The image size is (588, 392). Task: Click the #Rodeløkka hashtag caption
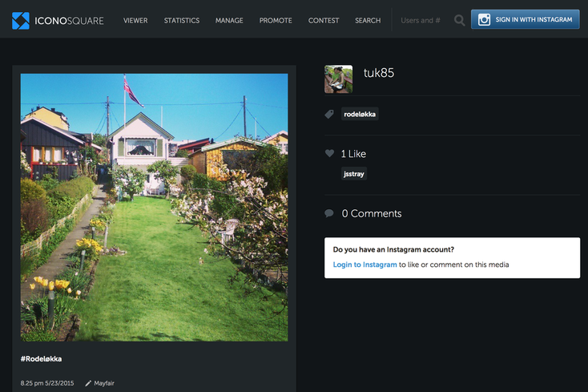pos(41,359)
